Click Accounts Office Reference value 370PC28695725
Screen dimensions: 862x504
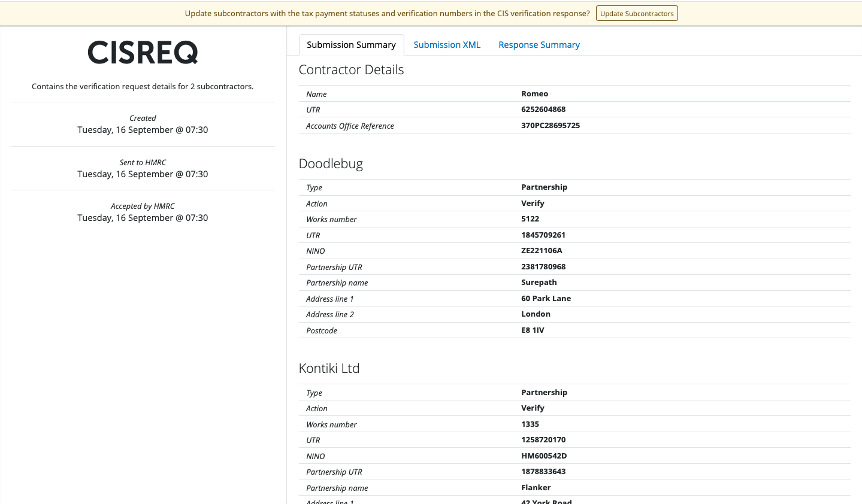coord(551,126)
